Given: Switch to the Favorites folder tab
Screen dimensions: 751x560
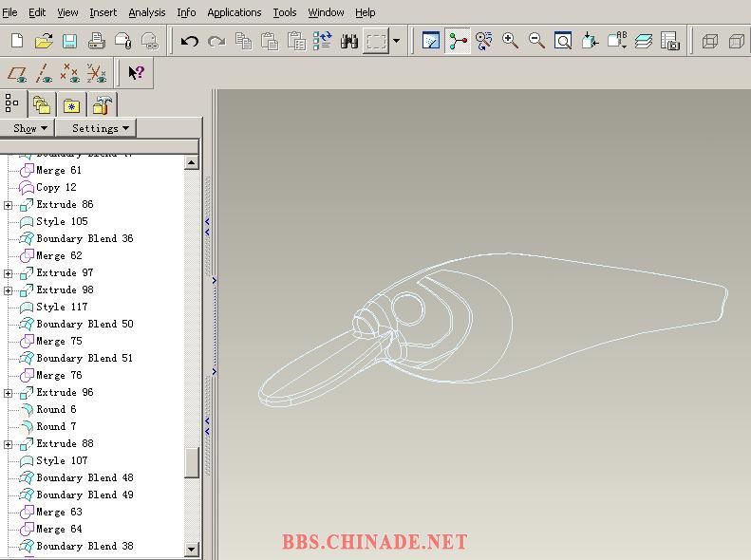Looking at the screenshot, I should tap(71, 105).
